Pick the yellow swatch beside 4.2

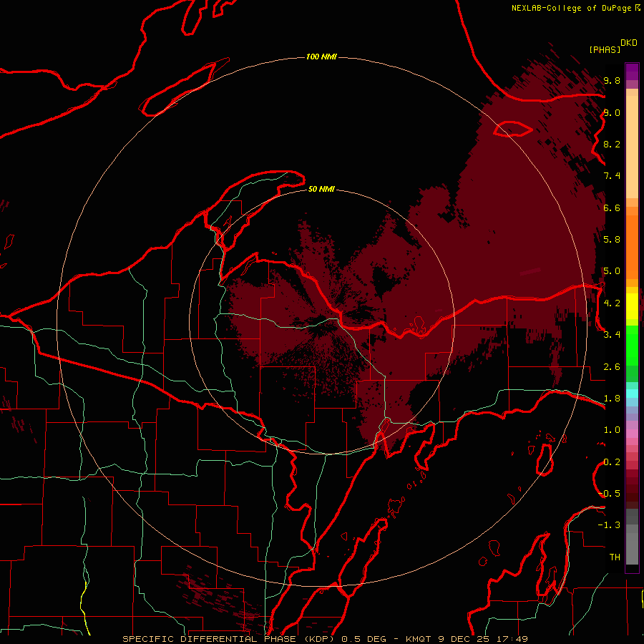tap(632, 306)
